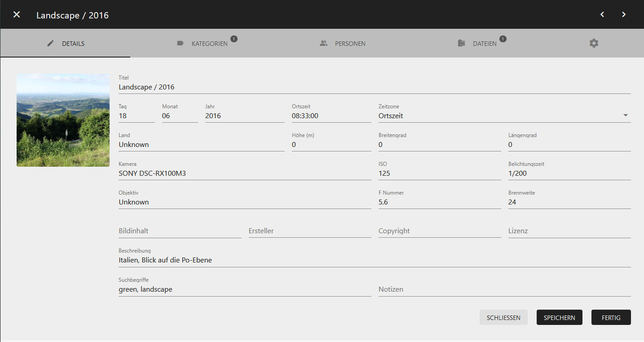
Task: Click the empty Lizenz field
Action: (x=569, y=231)
